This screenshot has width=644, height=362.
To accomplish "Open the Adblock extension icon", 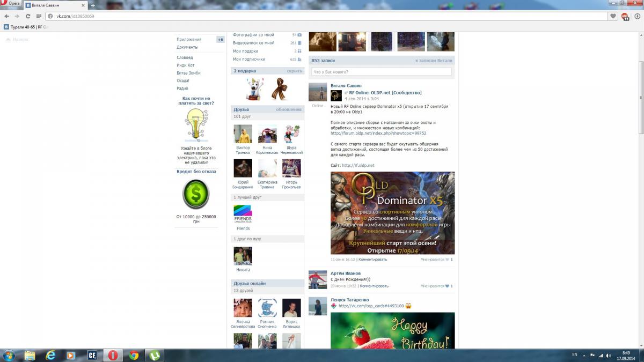I will pos(625,16).
